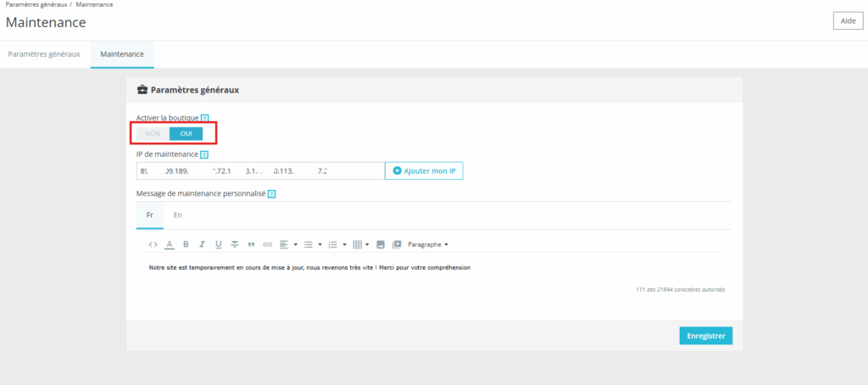
Task: Click the '111 des 21844 caractères autorisés' counter
Action: (x=681, y=289)
